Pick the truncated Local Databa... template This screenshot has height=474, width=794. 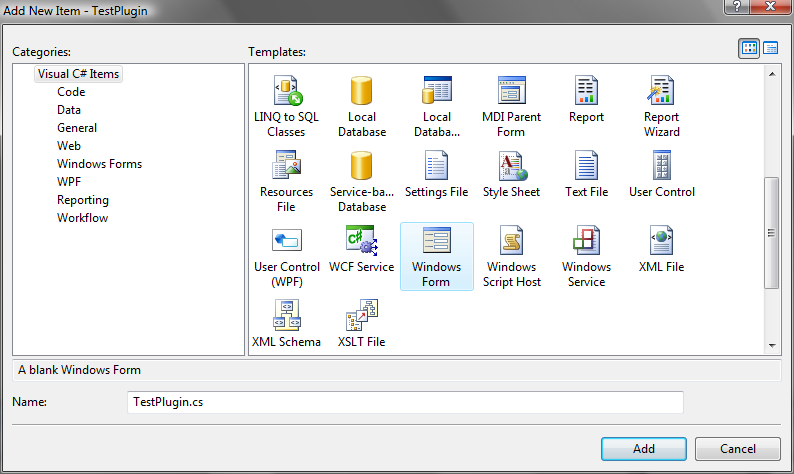pyautogui.click(x=436, y=107)
